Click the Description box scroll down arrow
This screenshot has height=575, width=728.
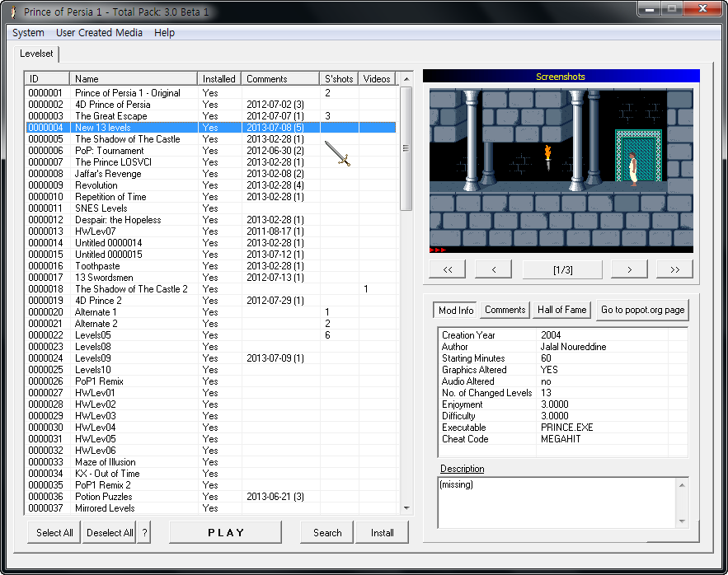[682, 521]
